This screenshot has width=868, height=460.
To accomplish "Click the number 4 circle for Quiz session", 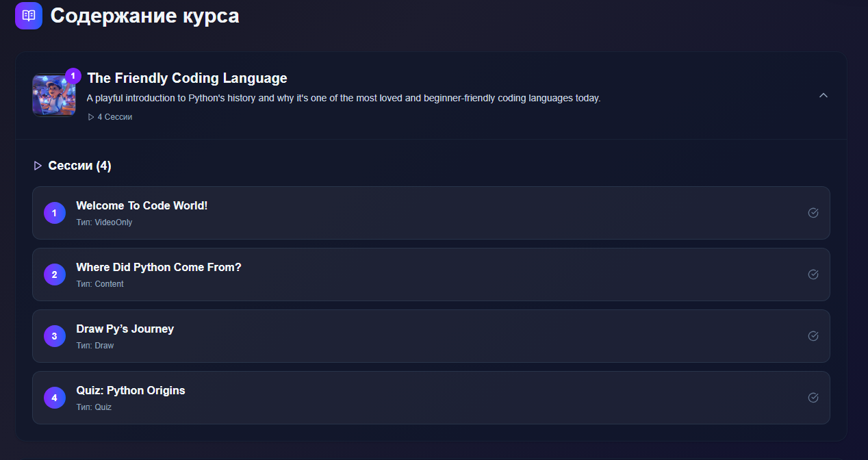I will point(55,398).
